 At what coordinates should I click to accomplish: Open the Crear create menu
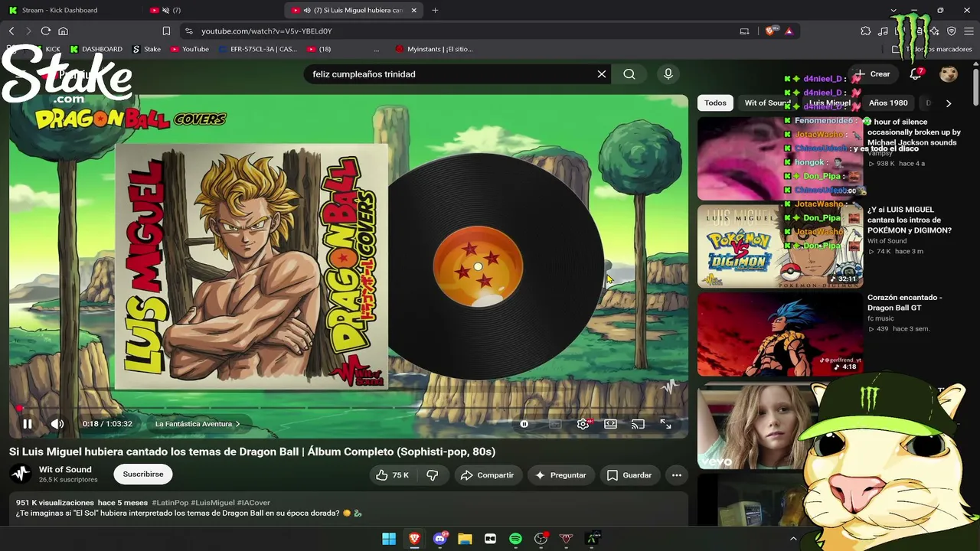873,74
